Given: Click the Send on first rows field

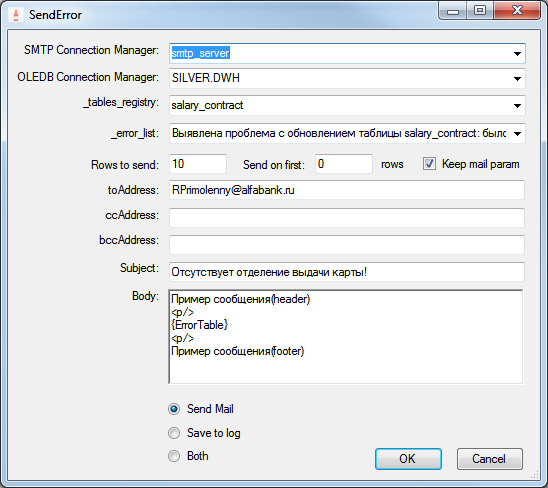Looking at the screenshot, I should pyautogui.click(x=344, y=164).
